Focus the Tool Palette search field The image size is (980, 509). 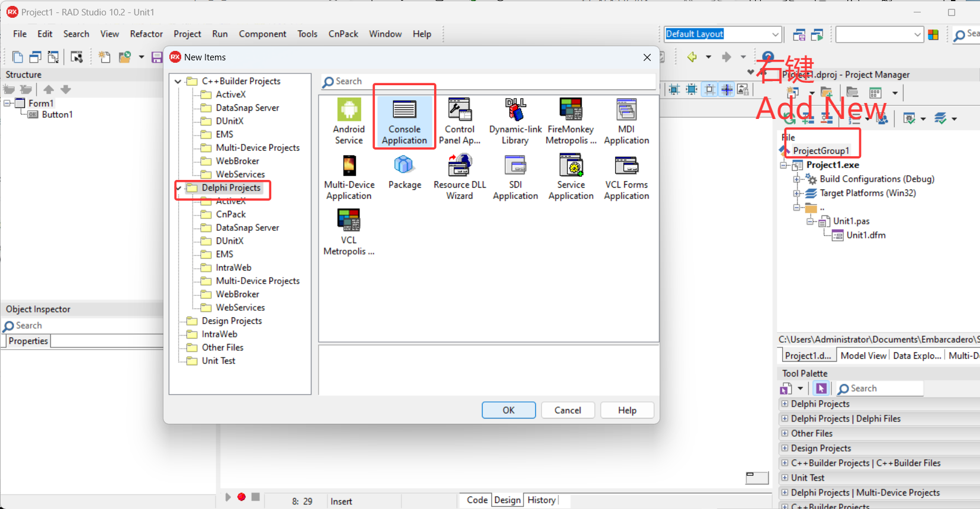[x=879, y=388]
